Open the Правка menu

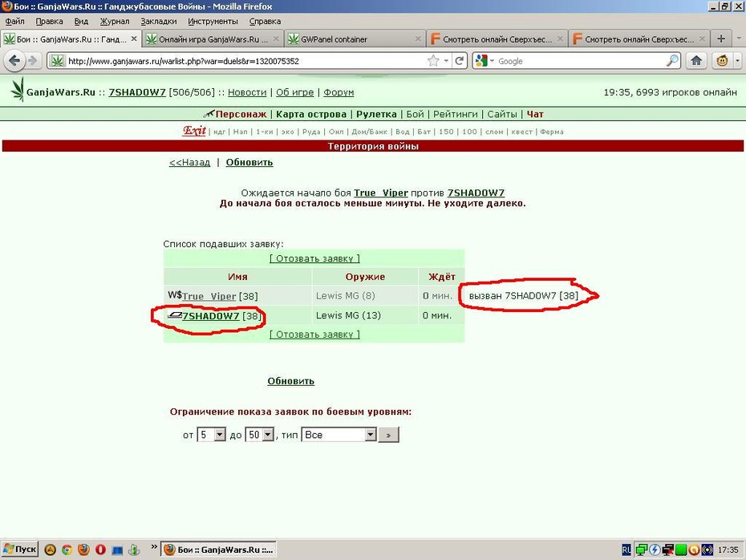(49, 22)
